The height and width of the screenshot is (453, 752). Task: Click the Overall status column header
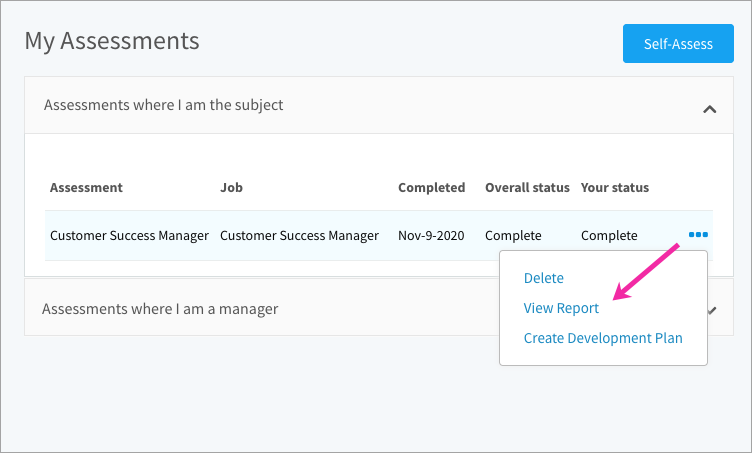[527, 187]
